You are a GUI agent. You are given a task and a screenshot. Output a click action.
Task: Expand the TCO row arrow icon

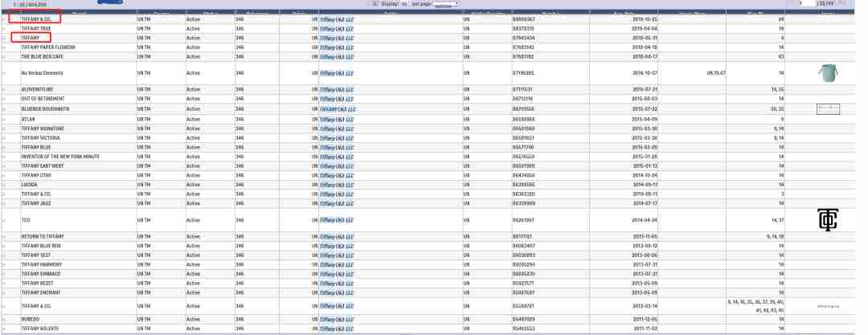pyautogui.click(x=5, y=220)
